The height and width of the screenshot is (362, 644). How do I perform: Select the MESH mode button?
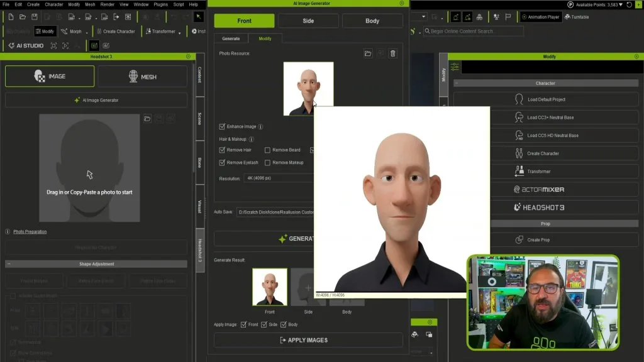(x=143, y=76)
